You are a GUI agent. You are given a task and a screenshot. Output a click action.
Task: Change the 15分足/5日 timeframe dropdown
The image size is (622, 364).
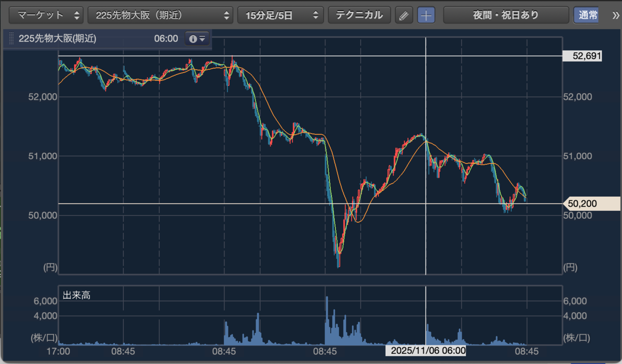[x=280, y=15]
